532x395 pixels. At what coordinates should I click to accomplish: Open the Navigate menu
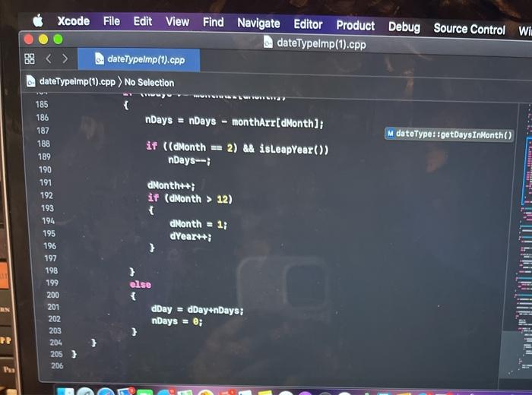[258, 24]
